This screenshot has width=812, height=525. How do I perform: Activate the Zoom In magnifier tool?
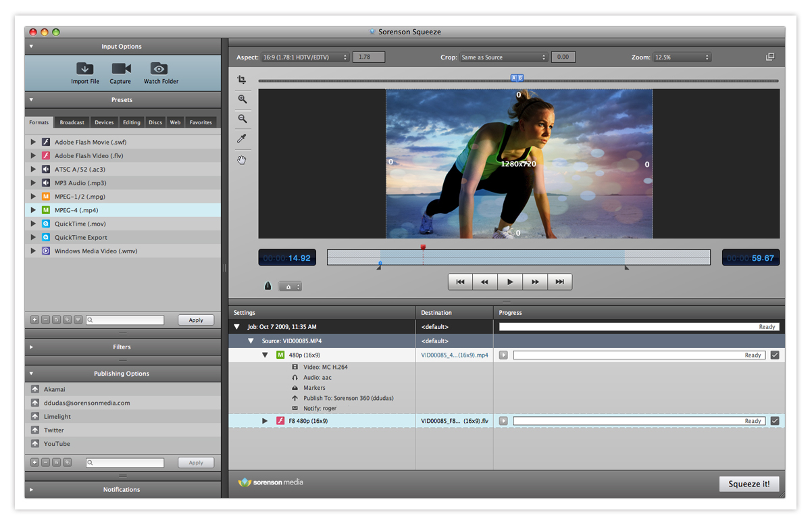pos(243,99)
